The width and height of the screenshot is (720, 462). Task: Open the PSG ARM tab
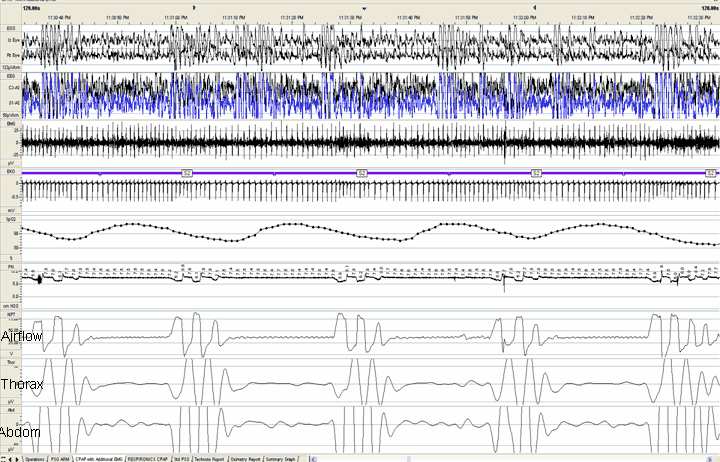[x=62, y=458]
